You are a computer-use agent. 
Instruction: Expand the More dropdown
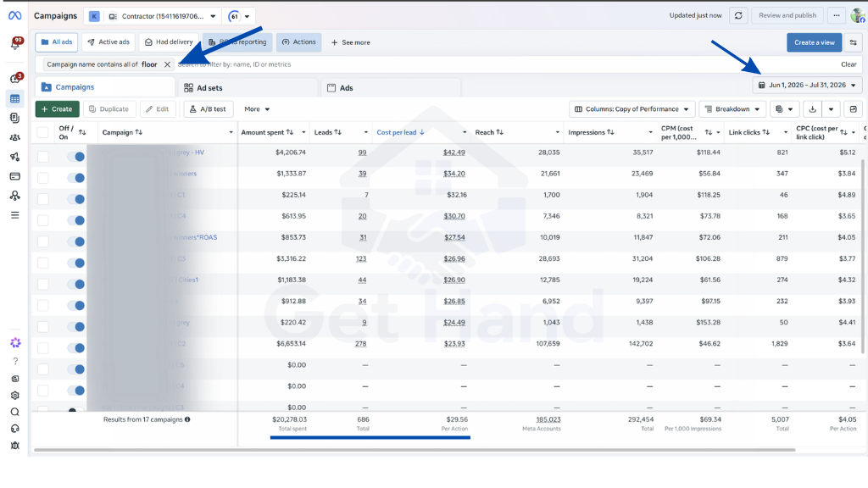pyautogui.click(x=257, y=109)
